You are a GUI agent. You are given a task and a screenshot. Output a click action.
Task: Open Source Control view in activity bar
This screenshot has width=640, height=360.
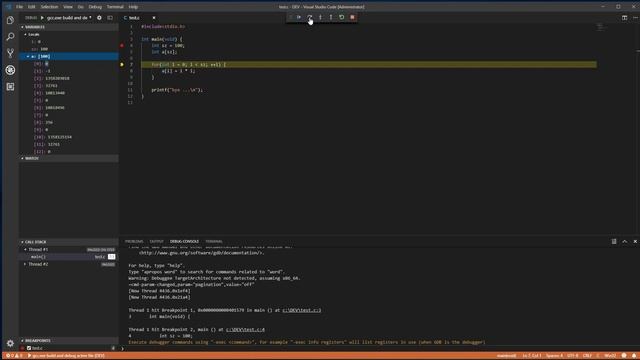point(10,53)
